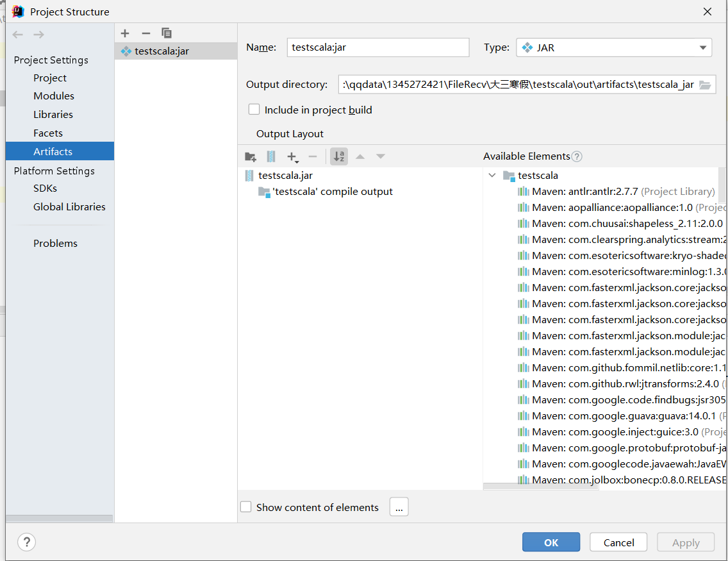Viewport: 728px width, 561px height.
Task: Open the Project settings page
Action: coord(50,78)
